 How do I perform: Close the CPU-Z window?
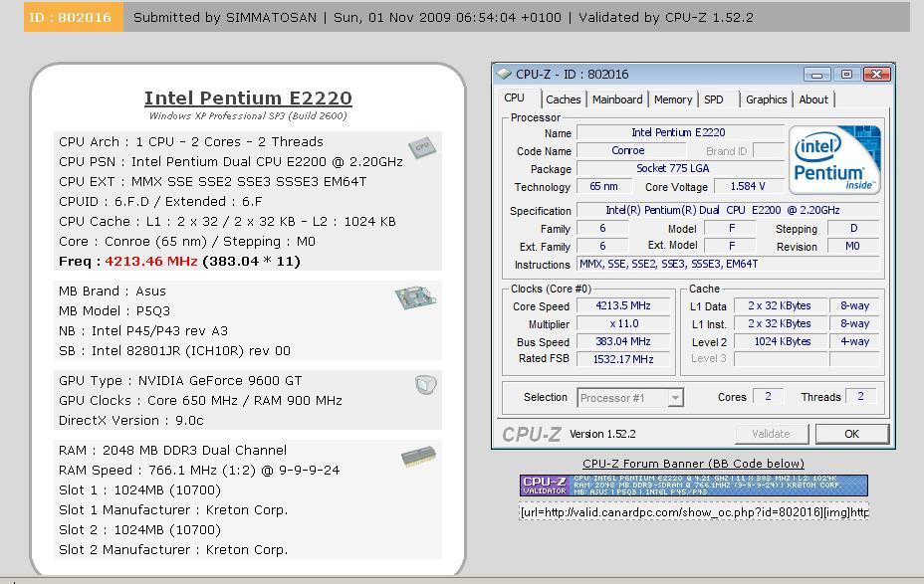coord(877,75)
